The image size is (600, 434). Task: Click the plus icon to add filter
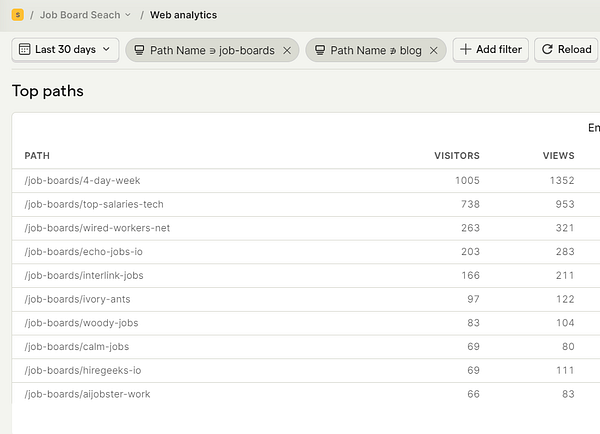[x=465, y=49]
